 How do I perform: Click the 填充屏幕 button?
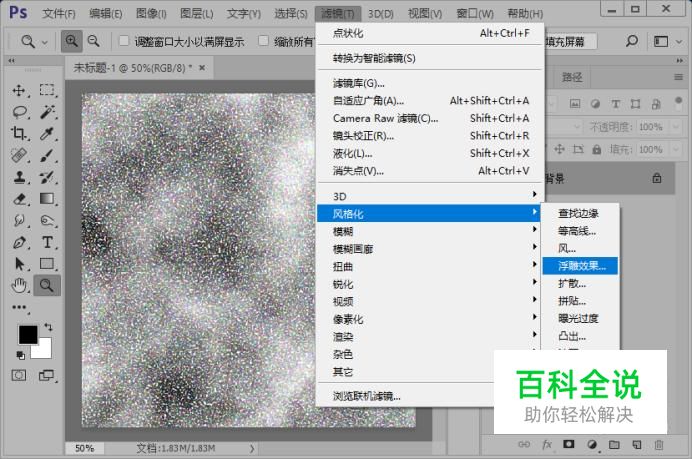[x=570, y=41]
